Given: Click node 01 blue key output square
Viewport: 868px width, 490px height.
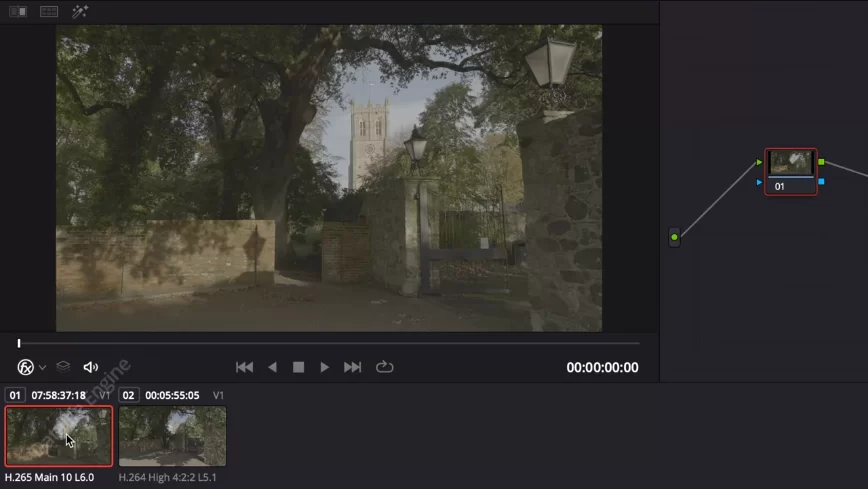Looking at the screenshot, I should [821, 182].
